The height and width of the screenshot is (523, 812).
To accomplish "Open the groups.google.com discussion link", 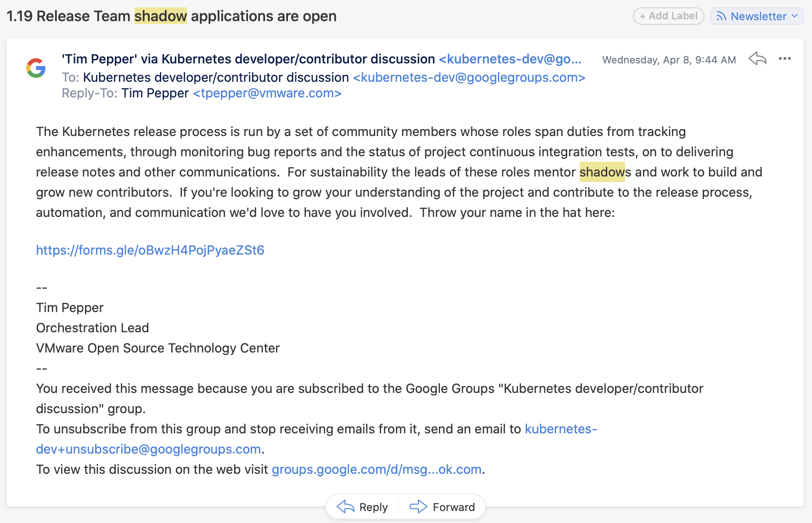I will 377,469.
